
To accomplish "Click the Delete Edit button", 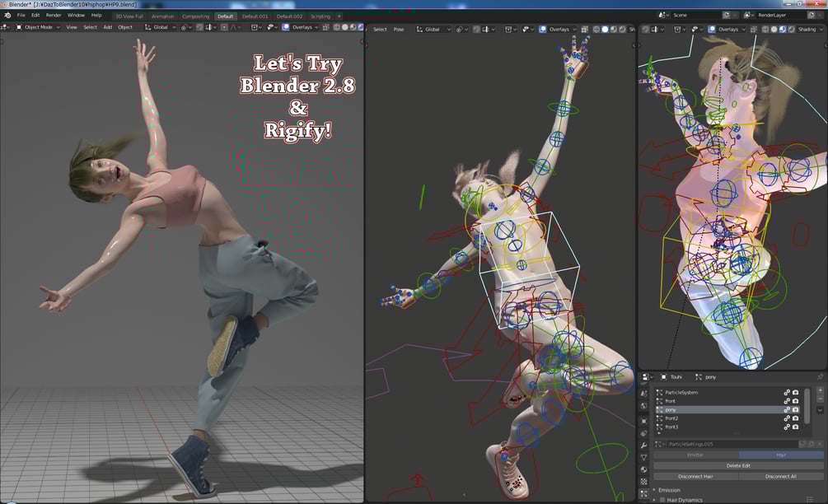I will click(x=738, y=465).
